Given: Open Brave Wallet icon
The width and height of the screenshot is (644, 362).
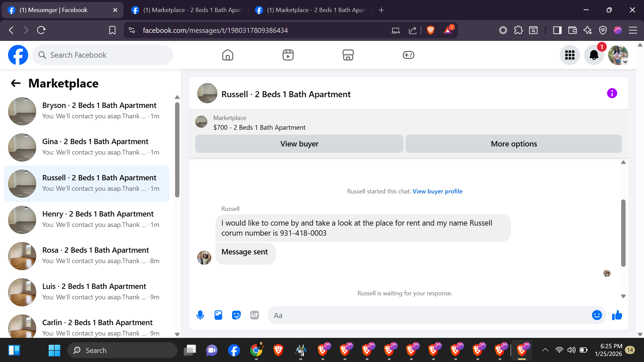Looking at the screenshot, I should click(x=572, y=30).
